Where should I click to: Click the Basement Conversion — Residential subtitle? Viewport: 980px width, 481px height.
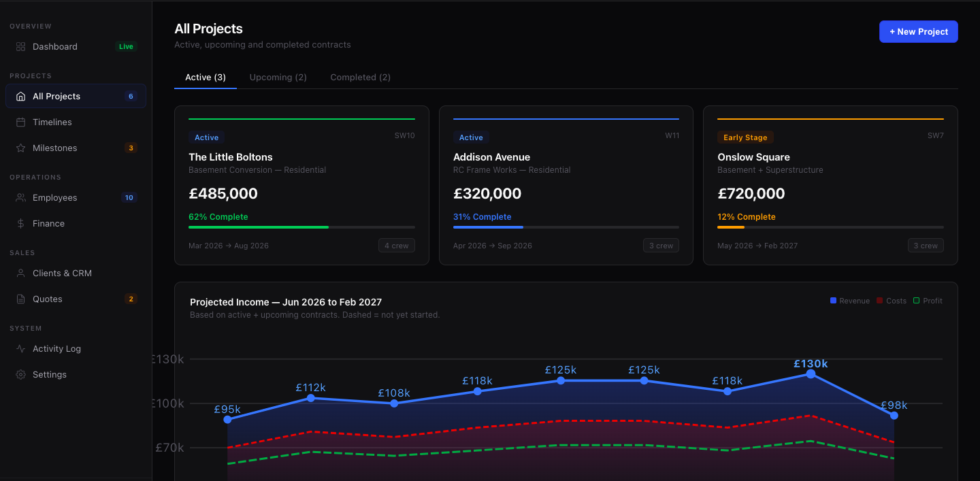click(x=257, y=170)
